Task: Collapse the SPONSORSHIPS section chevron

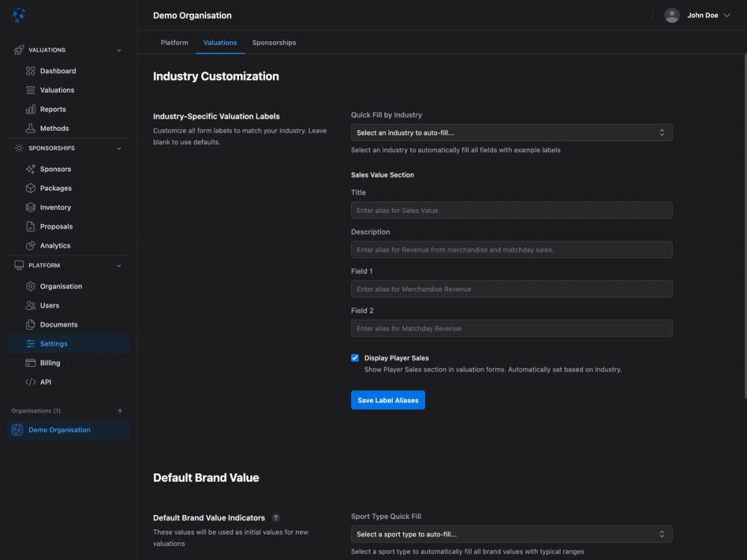Action: coord(118,147)
